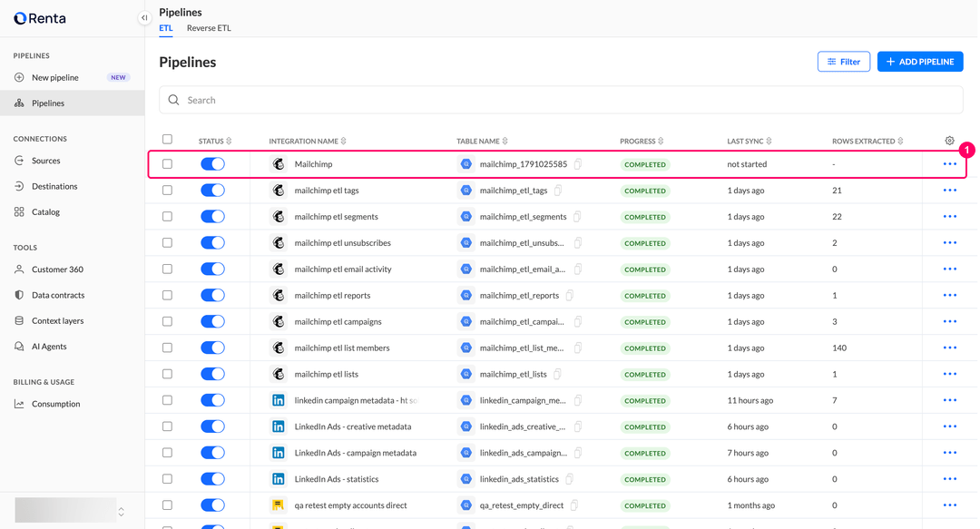The height and width of the screenshot is (529, 980).
Task: Click the Mailchimp logo in first row
Action: pyautogui.click(x=279, y=164)
